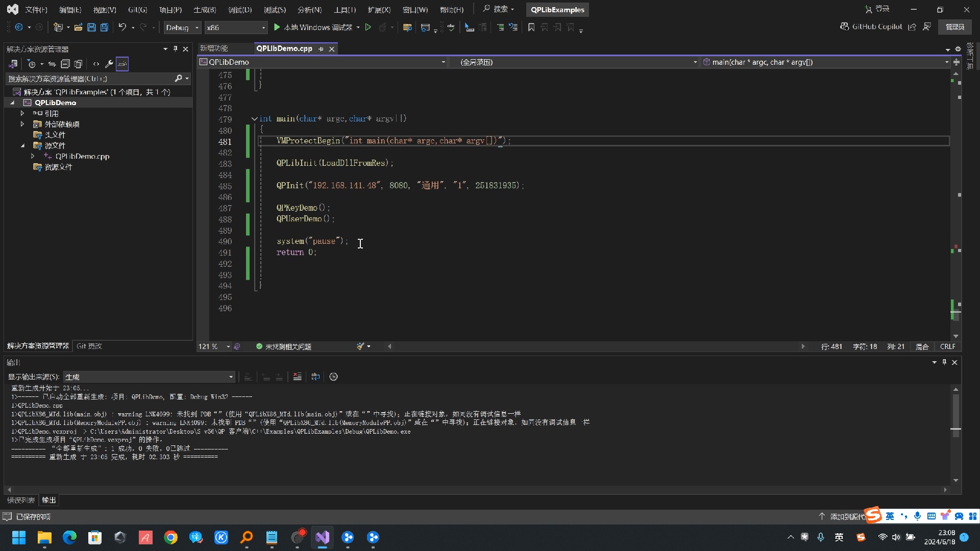Click the Clear All output icon
The width and height of the screenshot is (980, 551).
[298, 377]
